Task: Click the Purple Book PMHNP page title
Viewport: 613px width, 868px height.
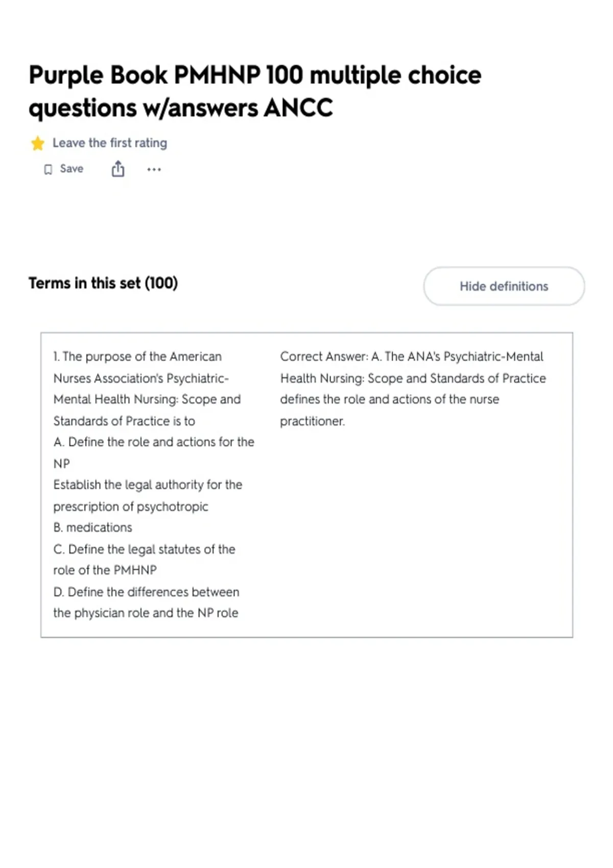Action: [x=255, y=91]
